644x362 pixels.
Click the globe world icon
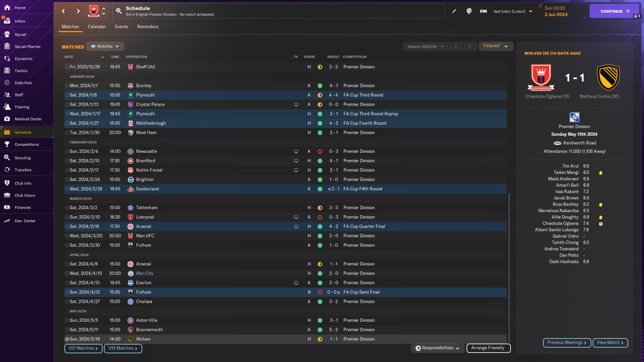tap(469, 11)
